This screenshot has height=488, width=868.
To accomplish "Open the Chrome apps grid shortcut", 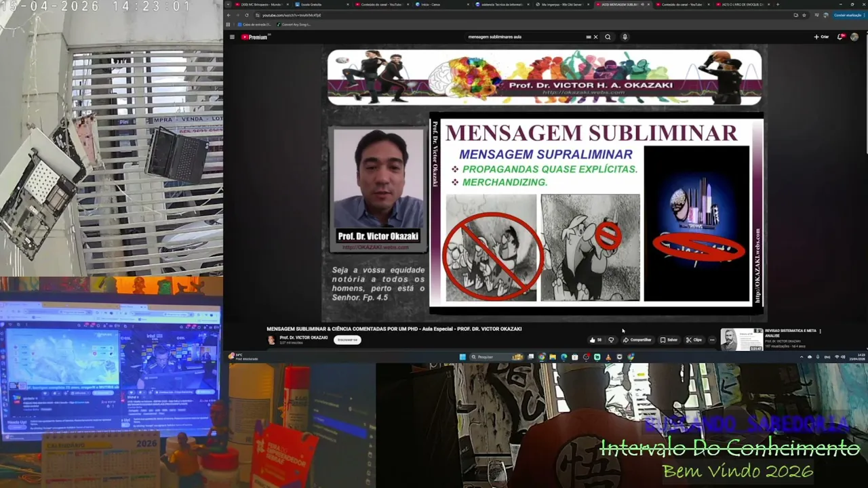I will pyautogui.click(x=228, y=24).
